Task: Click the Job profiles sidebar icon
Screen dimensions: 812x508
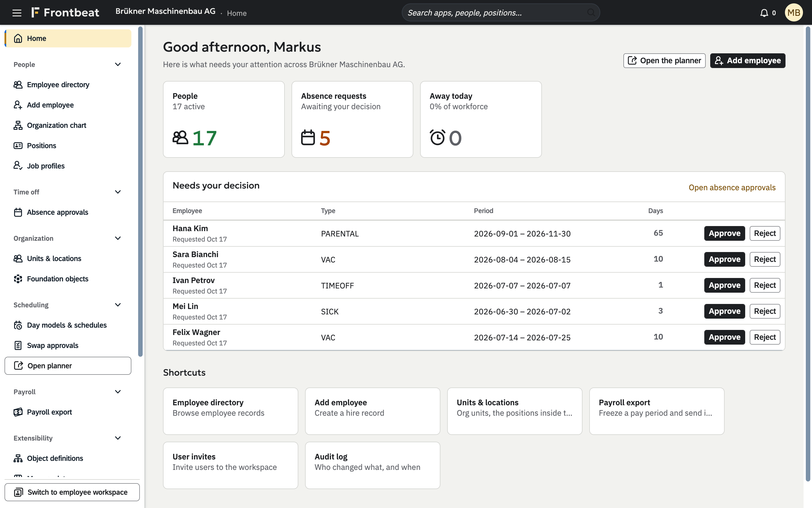Action: click(18, 166)
